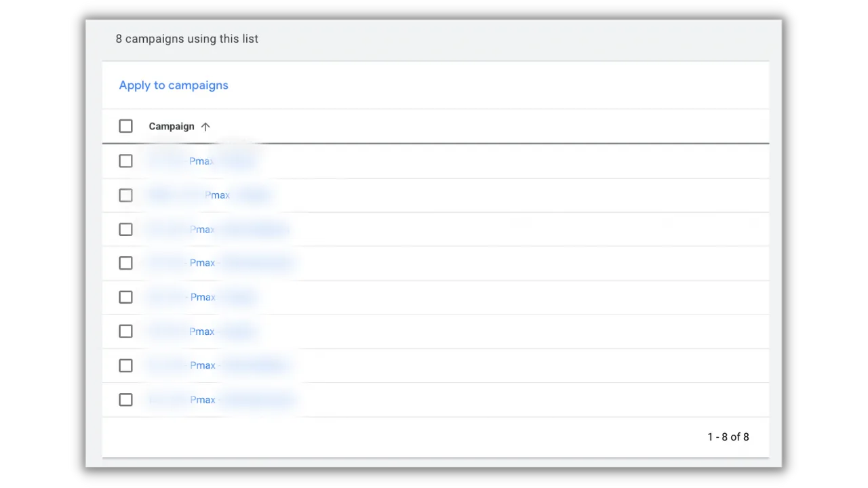Open the last Pmax campaign link
Image resolution: width=868 pixels, height=488 pixels.
[222, 400]
